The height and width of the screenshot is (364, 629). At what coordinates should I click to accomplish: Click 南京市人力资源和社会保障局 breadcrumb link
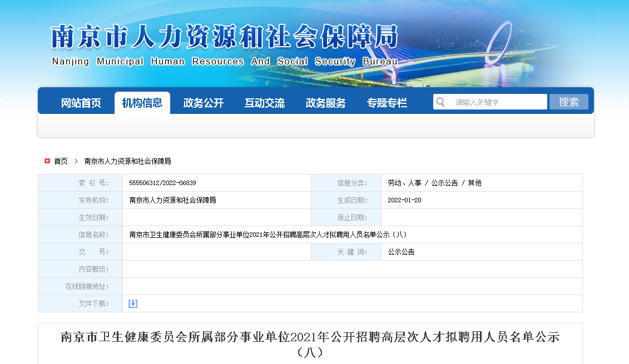127,161
